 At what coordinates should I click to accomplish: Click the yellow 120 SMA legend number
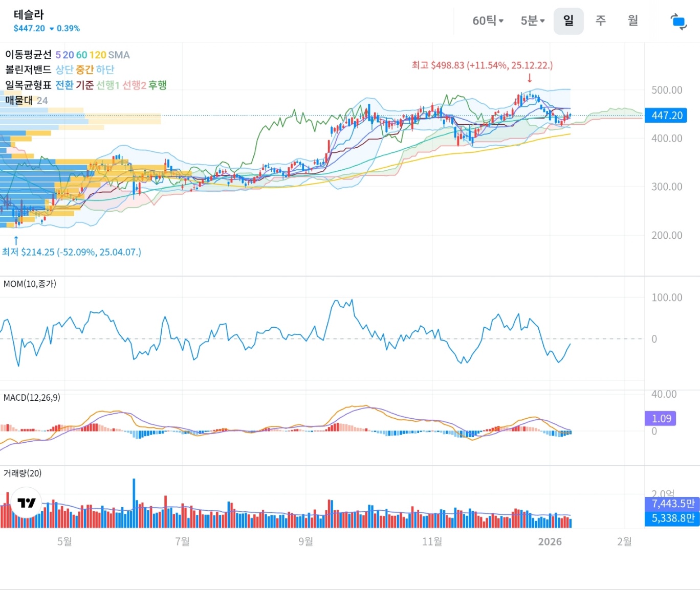(x=98, y=55)
